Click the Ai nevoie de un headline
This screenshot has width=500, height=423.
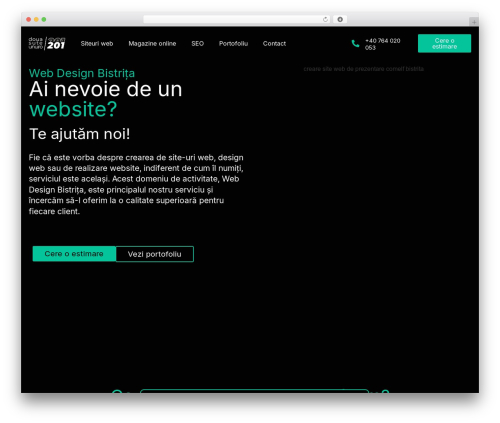(x=105, y=89)
